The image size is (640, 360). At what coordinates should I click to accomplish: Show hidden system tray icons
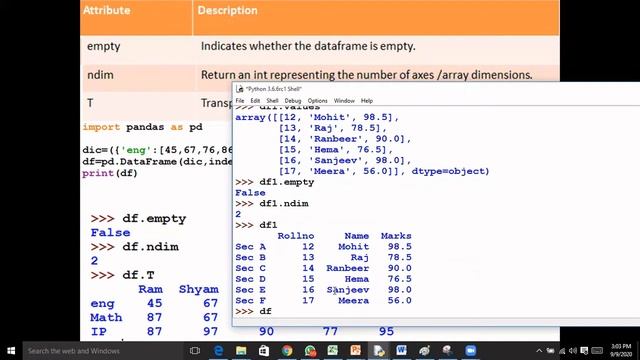tap(539, 351)
